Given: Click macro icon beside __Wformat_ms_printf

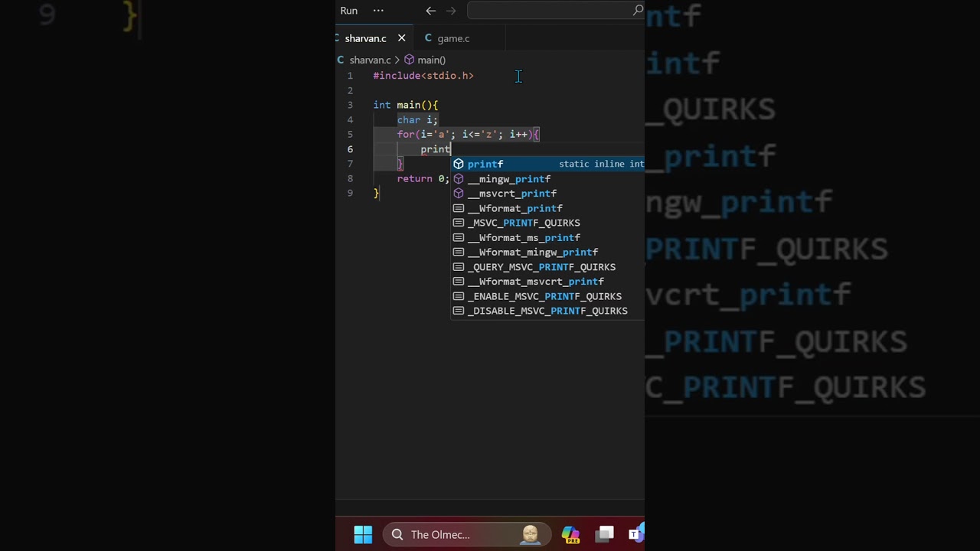Looking at the screenshot, I should pyautogui.click(x=459, y=238).
